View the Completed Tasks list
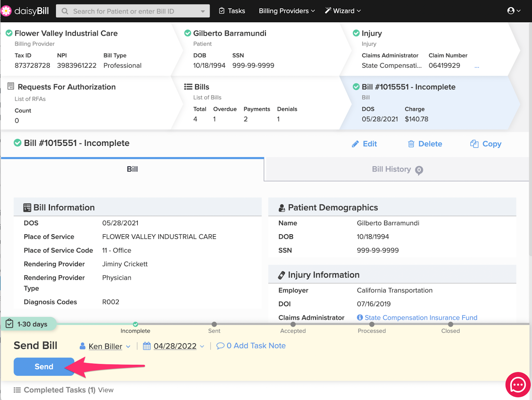 click(x=106, y=390)
